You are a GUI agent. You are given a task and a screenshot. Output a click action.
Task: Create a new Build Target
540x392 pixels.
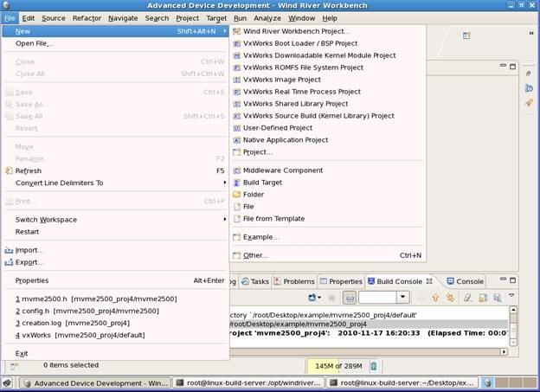327,183
